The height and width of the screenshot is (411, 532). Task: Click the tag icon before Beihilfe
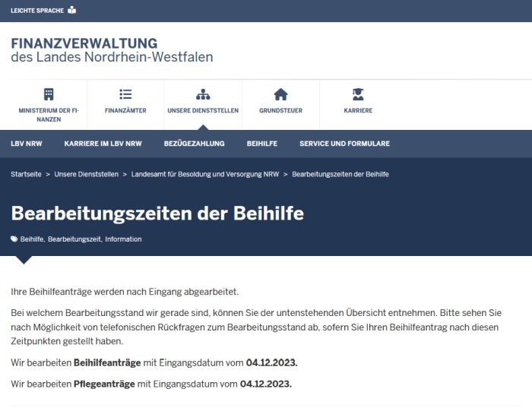[x=14, y=239]
